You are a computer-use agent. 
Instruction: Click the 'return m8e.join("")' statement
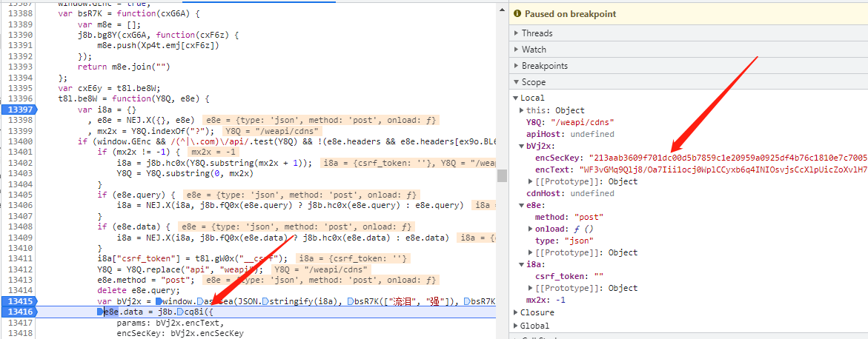coord(124,67)
